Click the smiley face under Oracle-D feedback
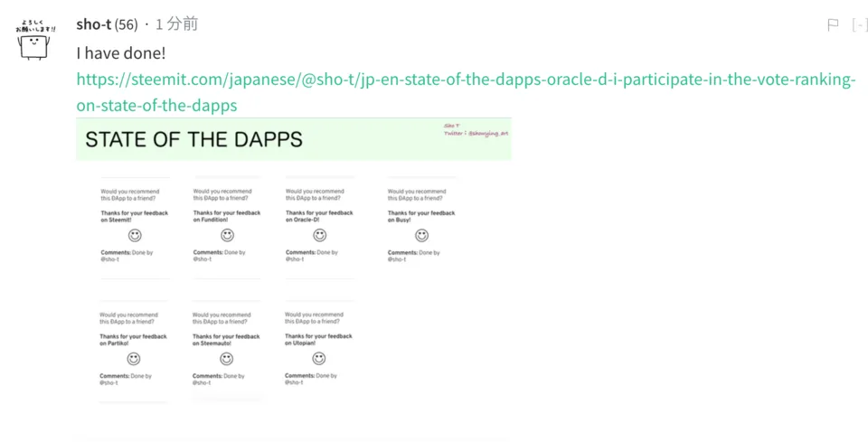 coord(319,236)
